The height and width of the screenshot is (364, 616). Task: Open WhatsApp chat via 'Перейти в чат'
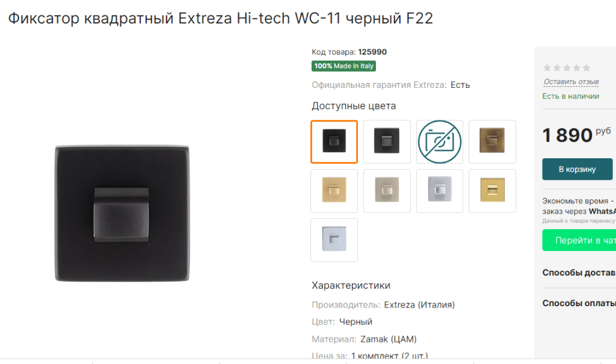click(579, 240)
